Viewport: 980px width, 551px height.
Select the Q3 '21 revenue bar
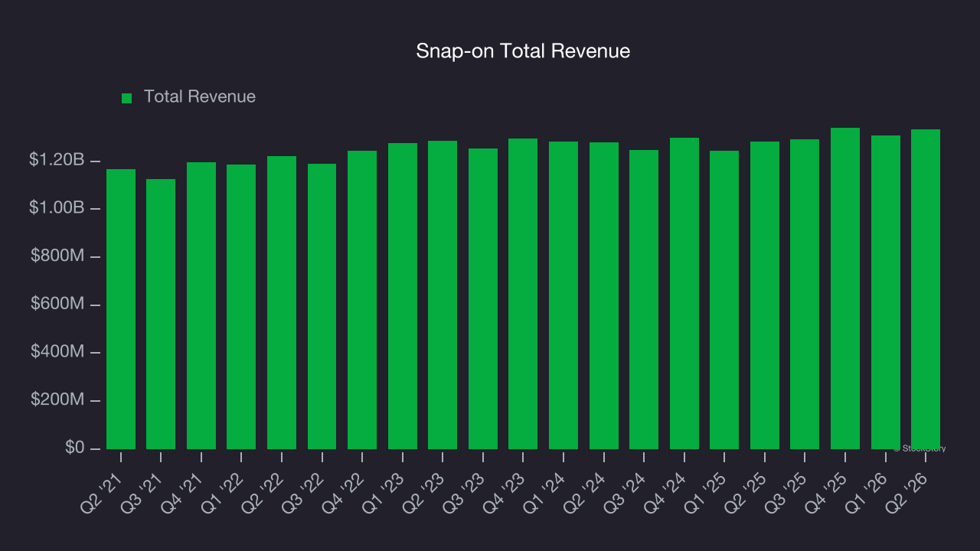click(161, 314)
